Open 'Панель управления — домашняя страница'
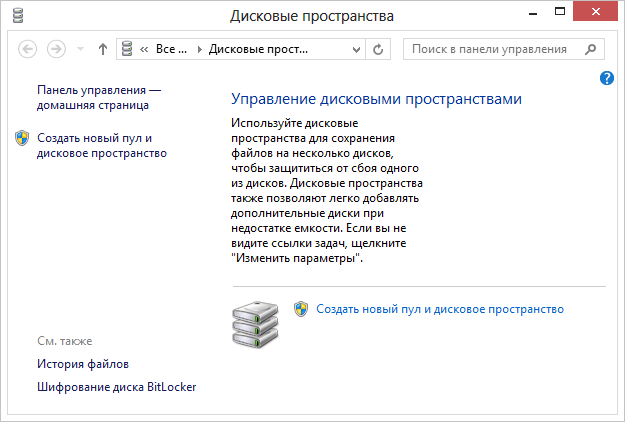625x422 pixels. click(x=99, y=98)
